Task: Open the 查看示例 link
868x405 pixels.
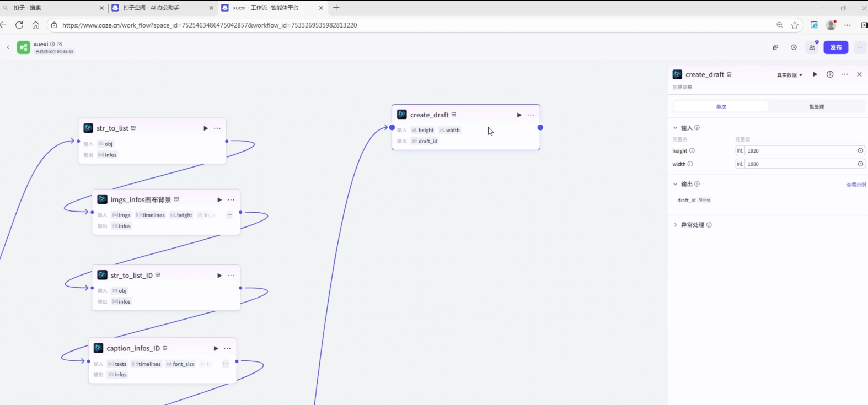Action: tap(856, 185)
